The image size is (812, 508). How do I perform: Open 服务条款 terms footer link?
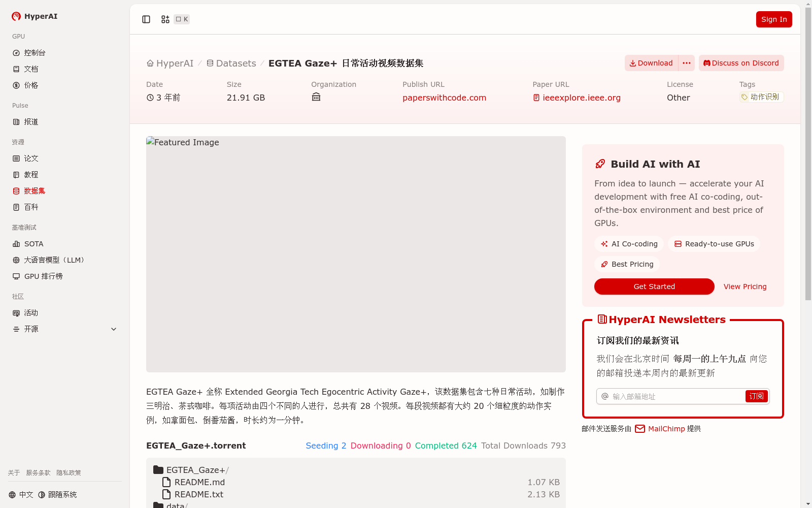[38, 472]
